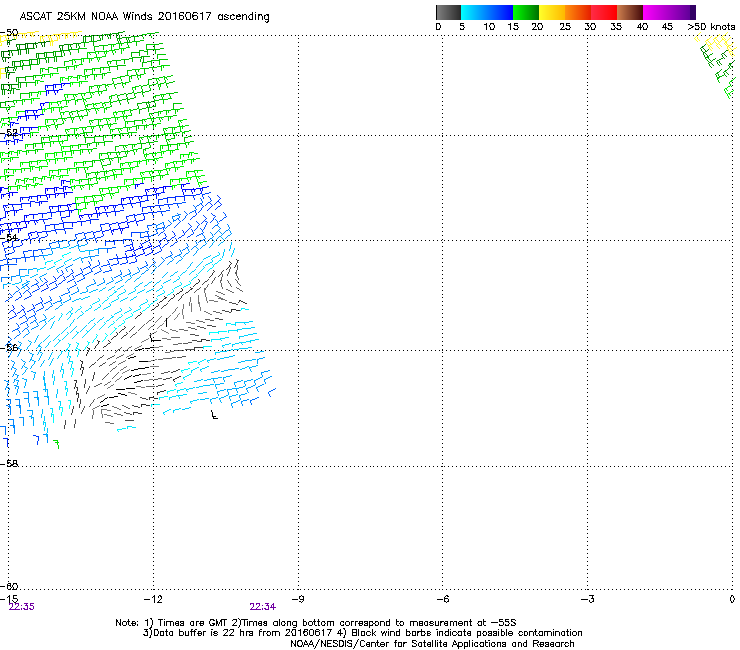Click the '-52' latitude axis label
This screenshot has width=740, height=650.
9,133
